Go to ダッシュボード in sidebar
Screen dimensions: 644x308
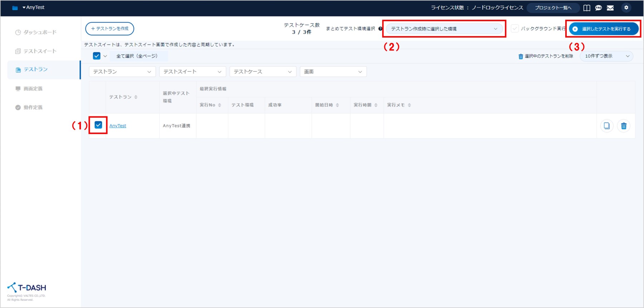40,32
